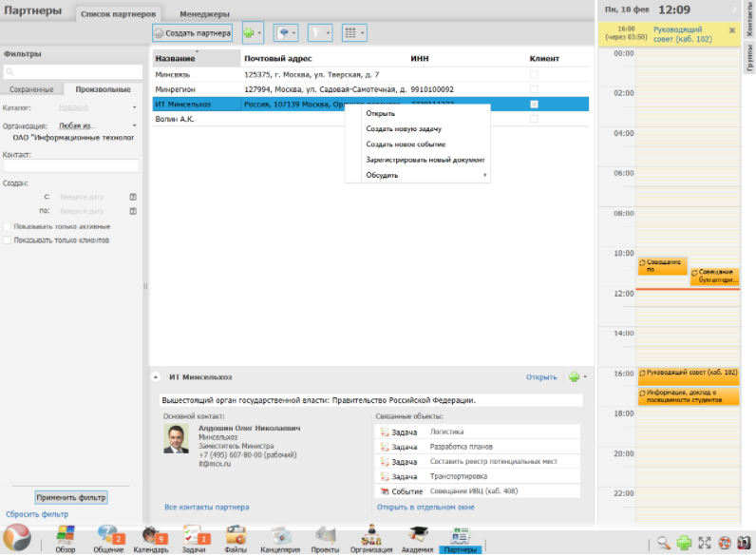Open dropdown arrow next to green plus button
The width and height of the screenshot is (756, 557).
click(259, 33)
